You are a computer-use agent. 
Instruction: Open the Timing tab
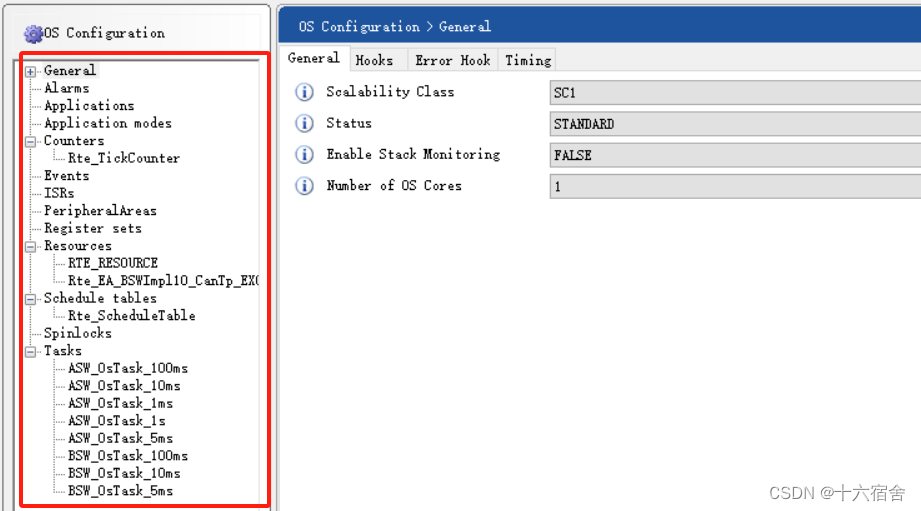click(527, 60)
